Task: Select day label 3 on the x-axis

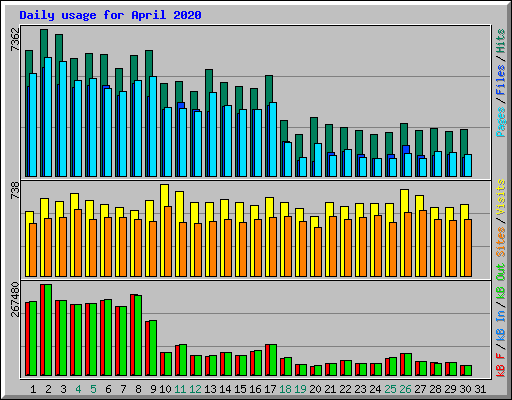Action: pos(63,389)
